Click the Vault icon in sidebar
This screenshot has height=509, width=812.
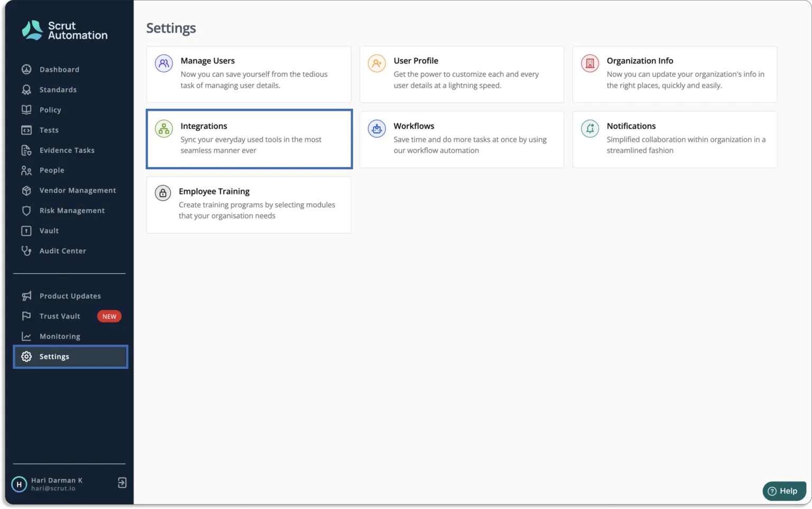coord(26,231)
